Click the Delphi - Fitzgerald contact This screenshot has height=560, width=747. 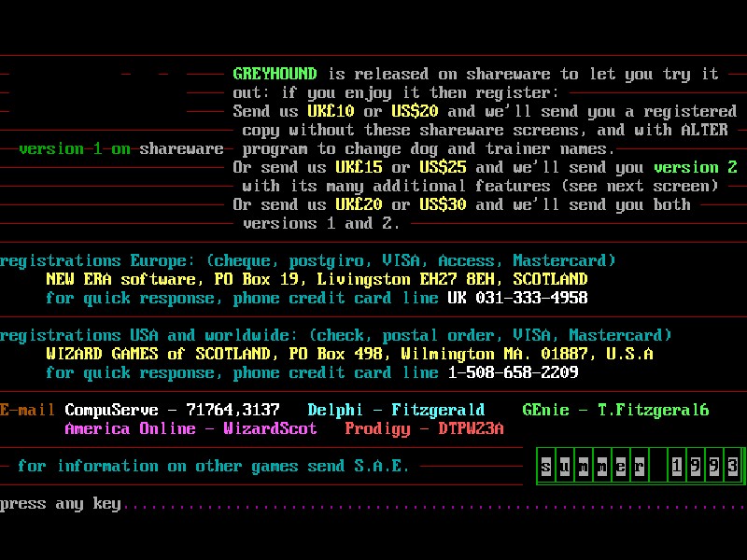[396, 410]
